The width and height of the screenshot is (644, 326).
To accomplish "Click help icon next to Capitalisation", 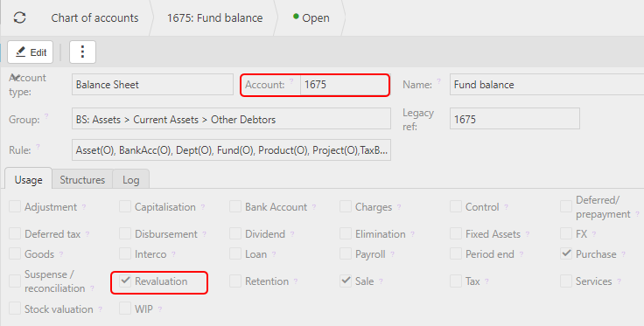I will point(202,207).
